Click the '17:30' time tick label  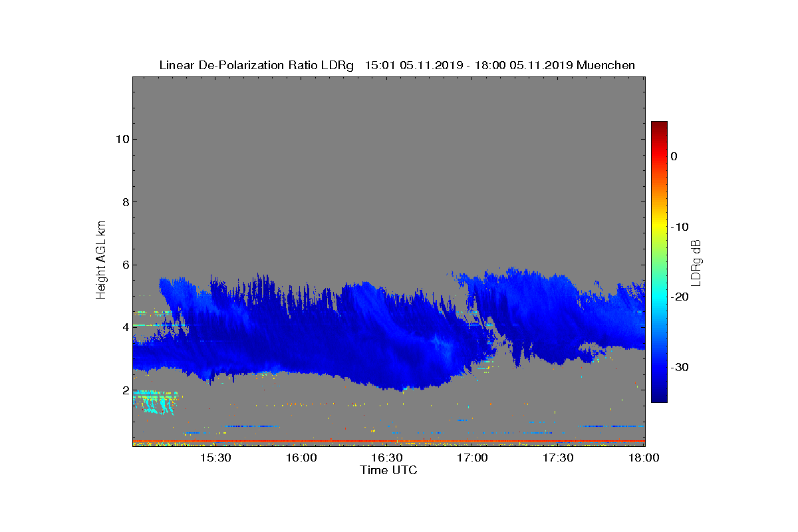click(558, 458)
